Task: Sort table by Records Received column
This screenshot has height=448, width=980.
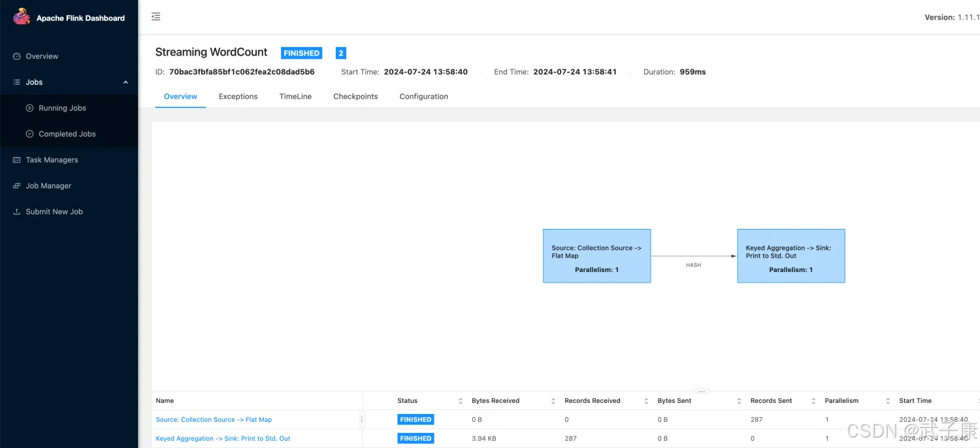Action: (646, 401)
